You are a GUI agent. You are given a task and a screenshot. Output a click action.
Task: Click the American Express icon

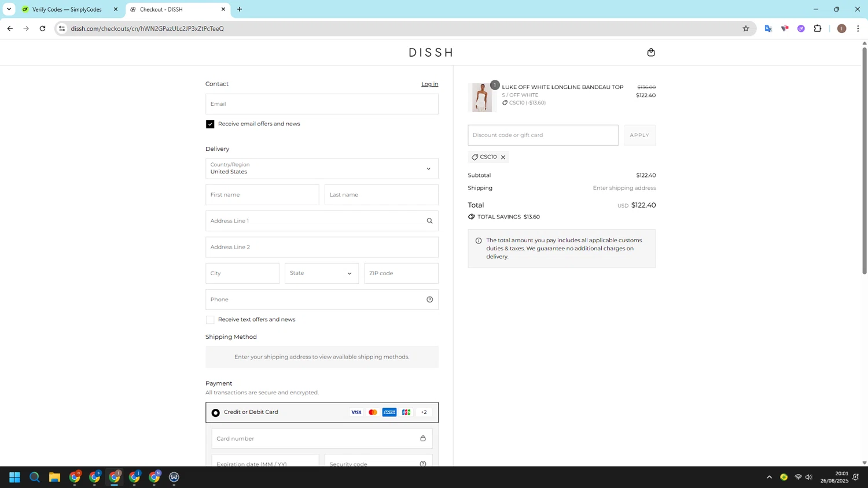[x=389, y=412]
